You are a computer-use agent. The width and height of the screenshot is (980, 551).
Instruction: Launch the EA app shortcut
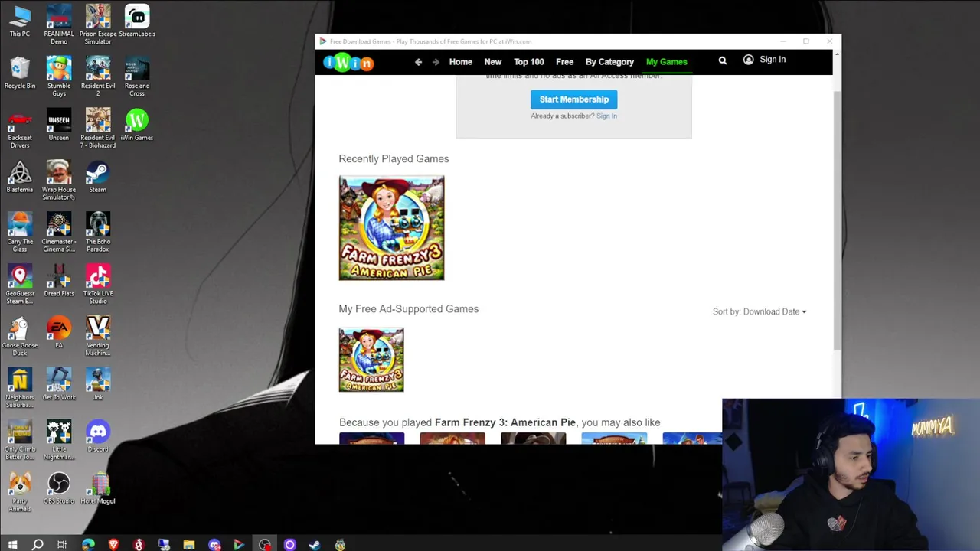point(59,334)
